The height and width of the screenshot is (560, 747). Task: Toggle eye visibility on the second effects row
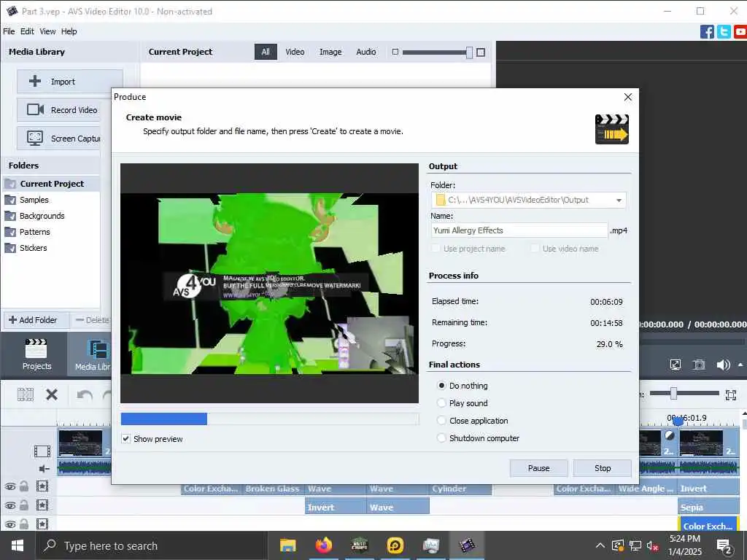click(9, 506)
